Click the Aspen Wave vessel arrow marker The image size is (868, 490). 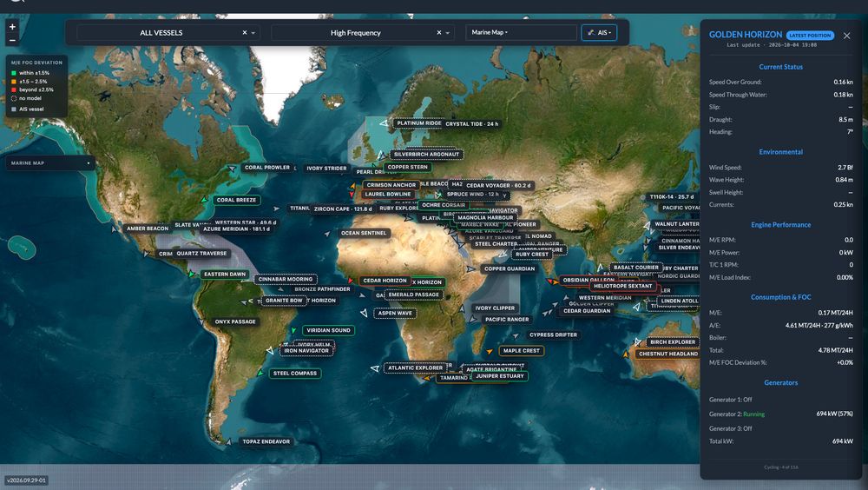(364, 313)
